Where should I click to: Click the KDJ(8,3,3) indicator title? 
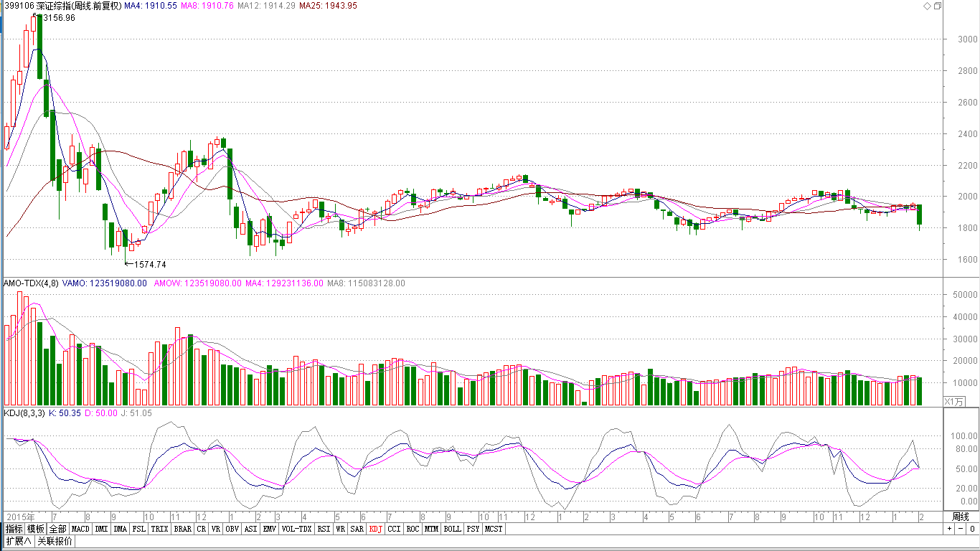point(24,413)
